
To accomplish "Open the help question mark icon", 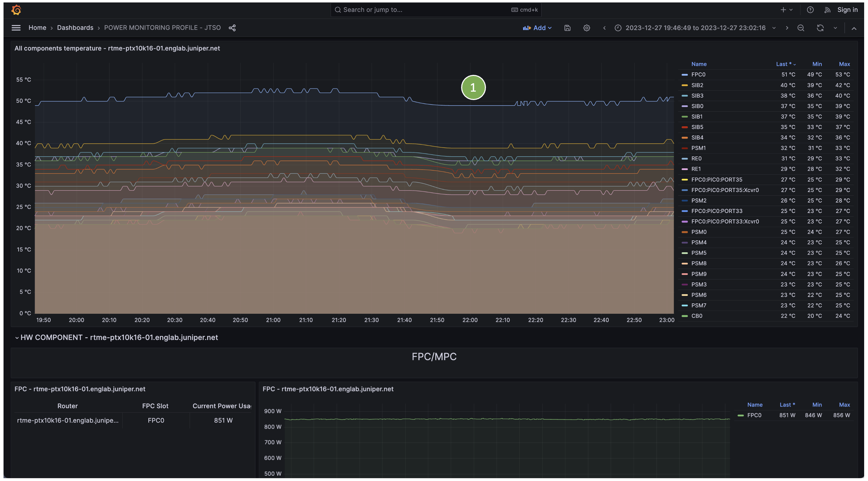I will (x=810, y=10).
